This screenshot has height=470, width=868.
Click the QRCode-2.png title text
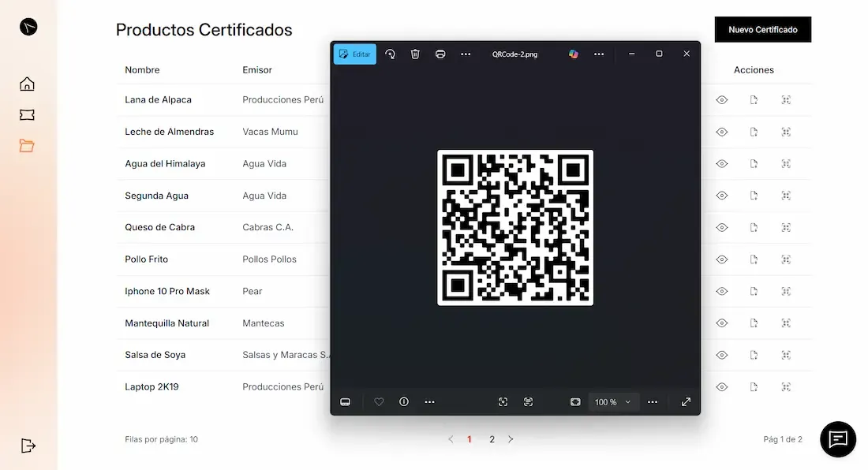pyautogui.click(x=514, y=54)
